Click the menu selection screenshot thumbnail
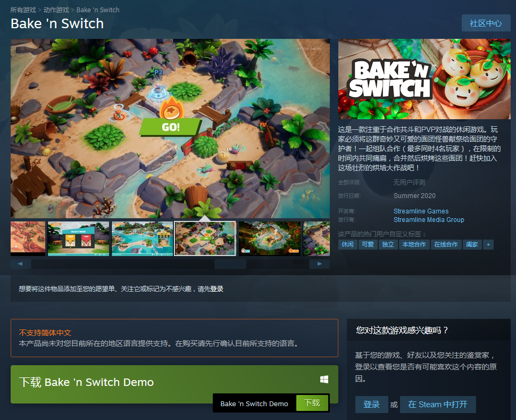The width and height of the screenshot is (516, 420). [78, 238]
